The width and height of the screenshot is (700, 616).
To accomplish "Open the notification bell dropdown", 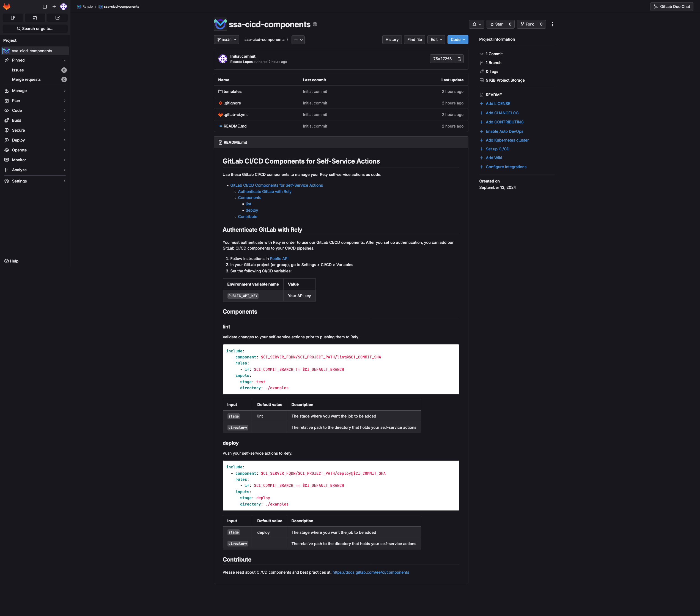I will (476, 24).
